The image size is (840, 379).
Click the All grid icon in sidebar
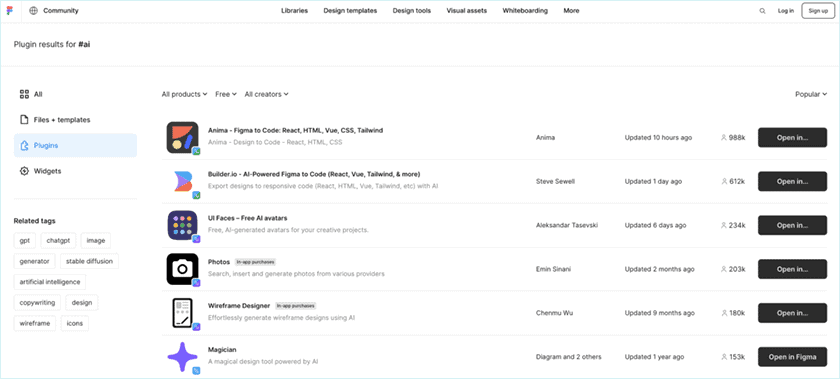(x=24, y=94)
